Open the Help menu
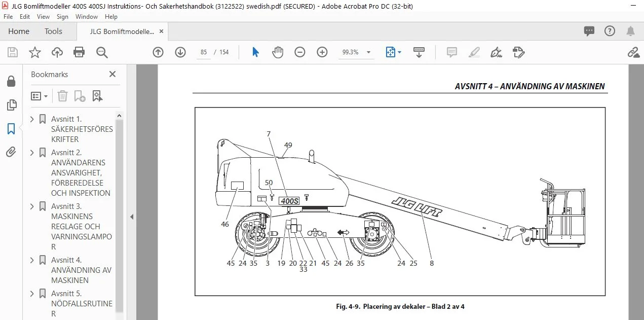Screen dimensions: 644x320 (x=111, y=17)
